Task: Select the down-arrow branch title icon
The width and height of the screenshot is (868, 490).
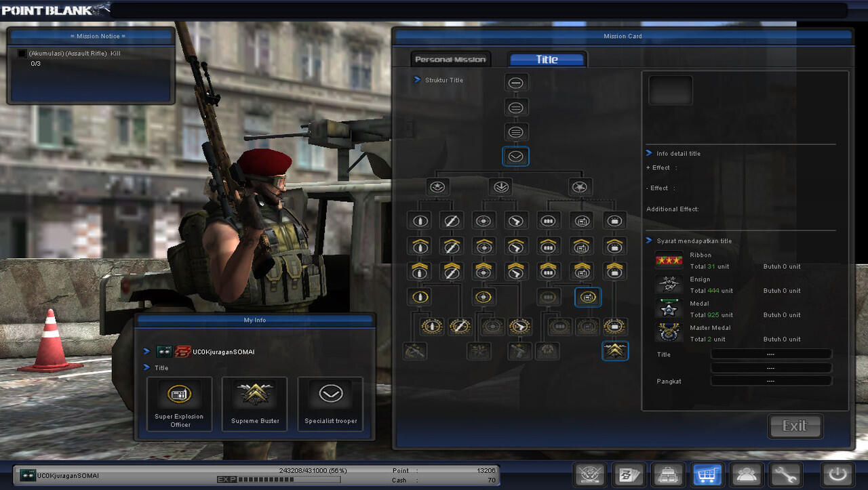Action: (501, 187)
